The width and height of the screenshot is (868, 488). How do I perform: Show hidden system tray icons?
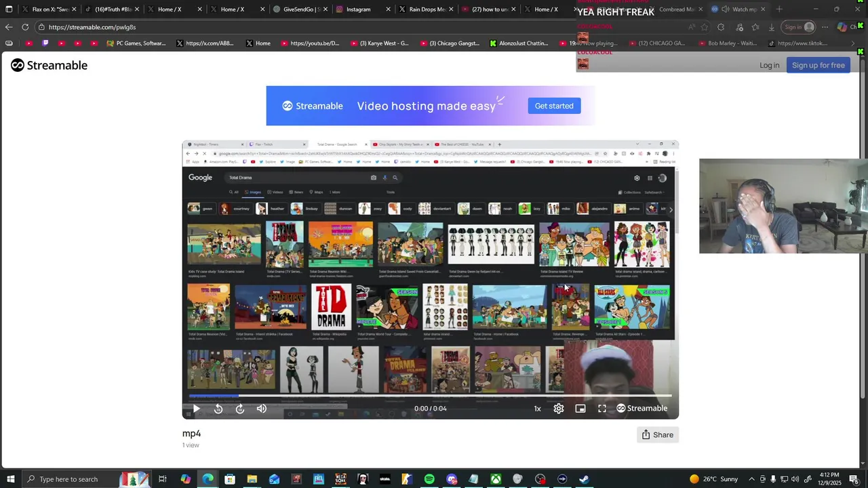coord(751,479)
